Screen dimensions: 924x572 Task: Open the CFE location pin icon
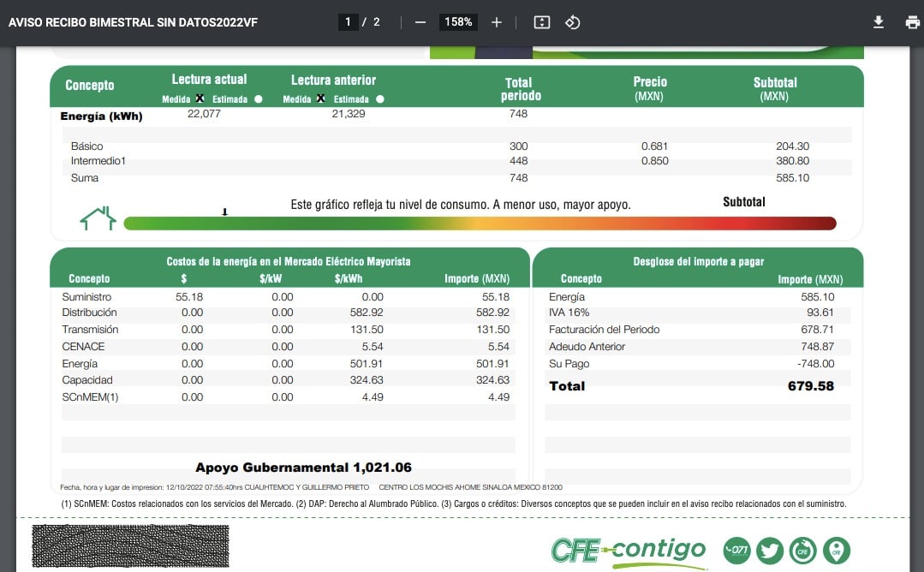coord(836,551)
